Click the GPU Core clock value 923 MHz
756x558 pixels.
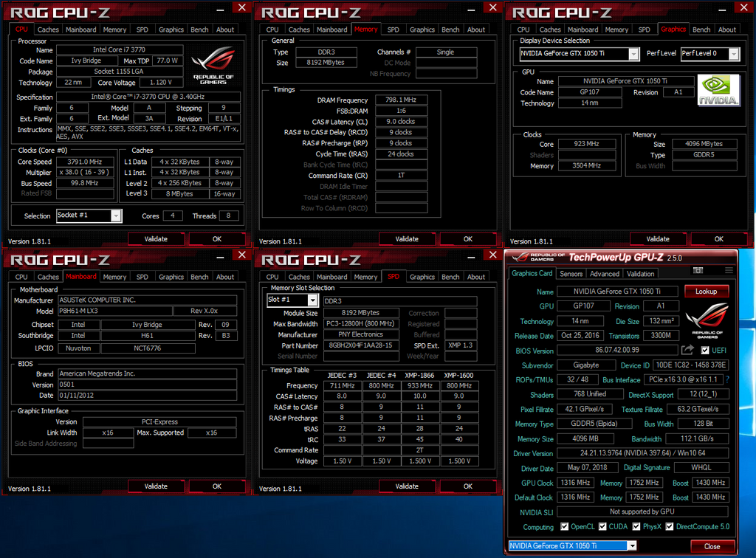(587, 144)
